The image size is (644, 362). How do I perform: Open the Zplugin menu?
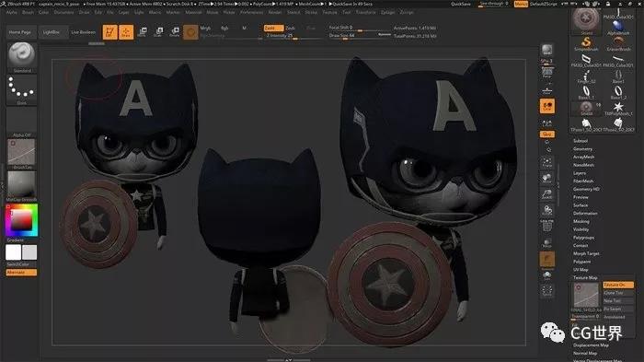point(387,12)
